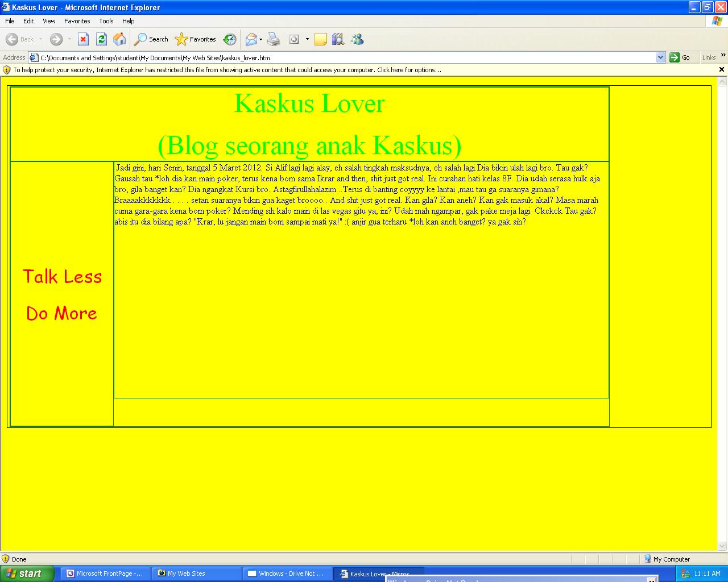Open the Edit menu
This screenshot has width=728, height=582.
[x=28, y=21]
